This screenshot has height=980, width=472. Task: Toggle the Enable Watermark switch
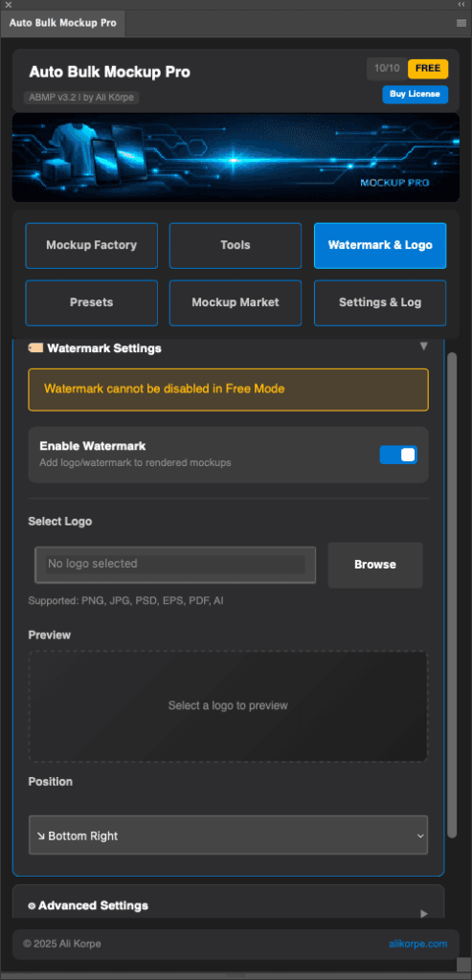point(398,455)
